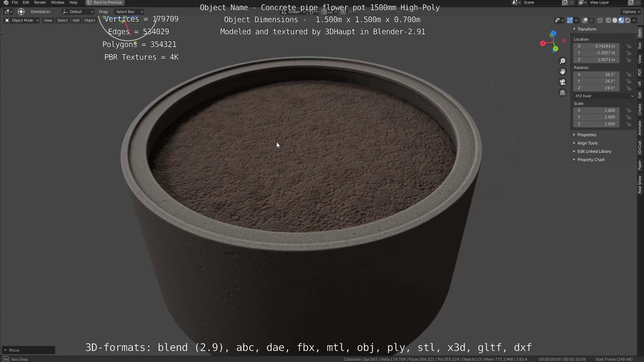Lock Location X value

(x=629, y=46)
